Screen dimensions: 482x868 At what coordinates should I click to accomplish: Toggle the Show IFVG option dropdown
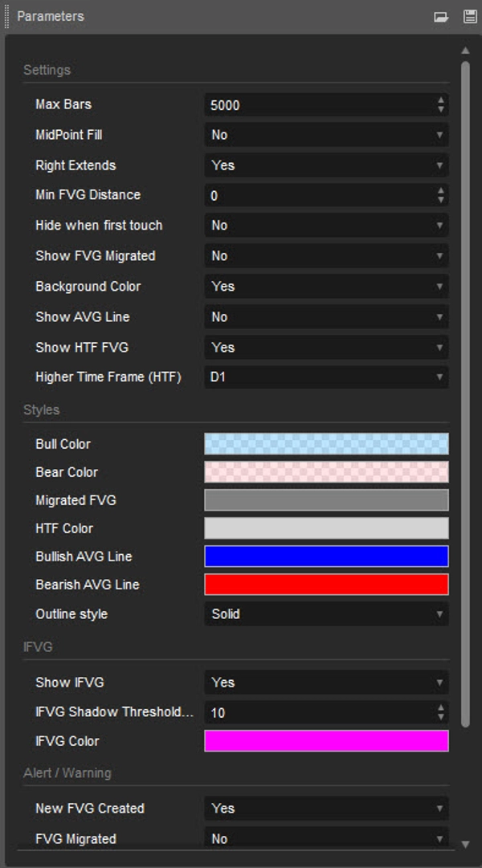(326, 683)
